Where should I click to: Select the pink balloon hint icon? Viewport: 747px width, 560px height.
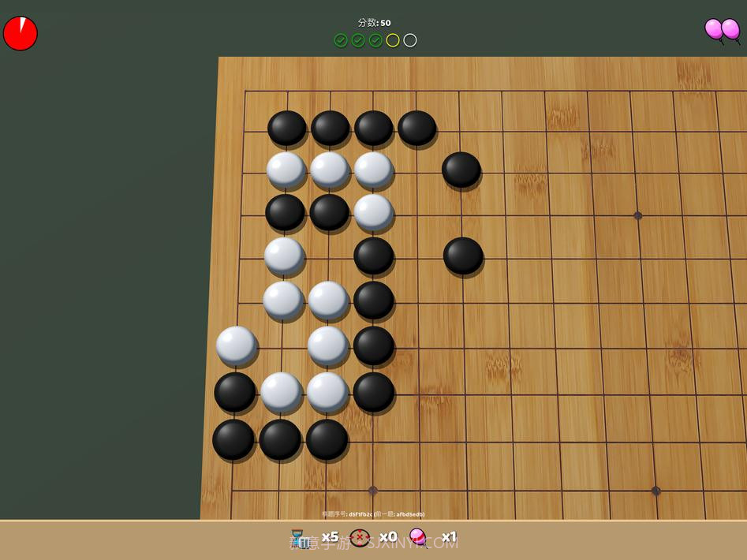click(x=417, y=537)
